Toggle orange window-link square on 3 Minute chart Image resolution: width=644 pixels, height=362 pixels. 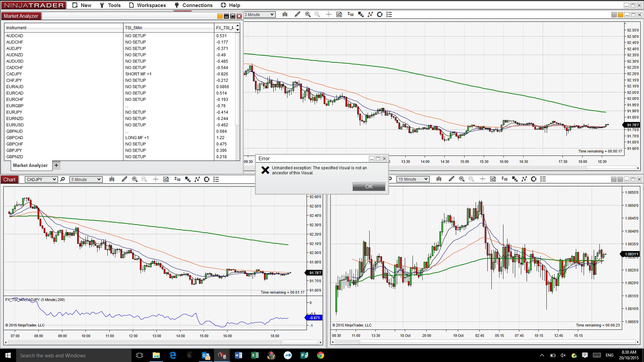pyautogui.click(x=620, y=15)
